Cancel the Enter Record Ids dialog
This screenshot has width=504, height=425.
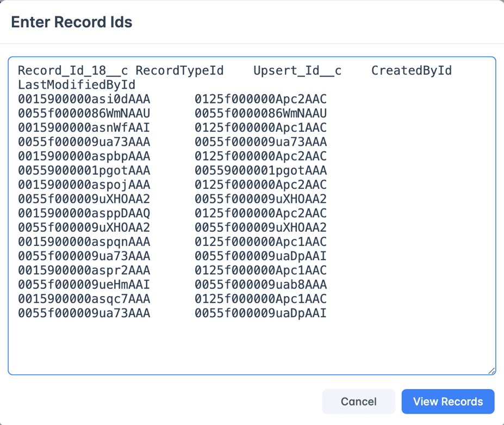coord(358,401)
